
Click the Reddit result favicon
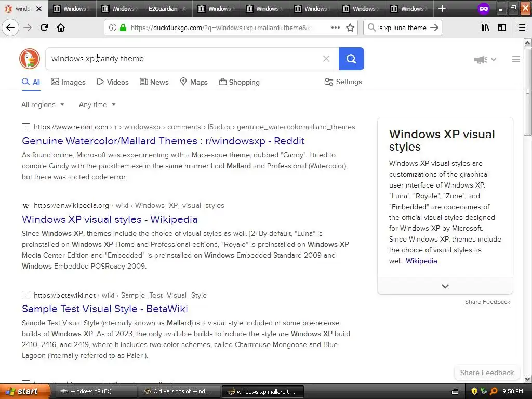pos(26,127)
